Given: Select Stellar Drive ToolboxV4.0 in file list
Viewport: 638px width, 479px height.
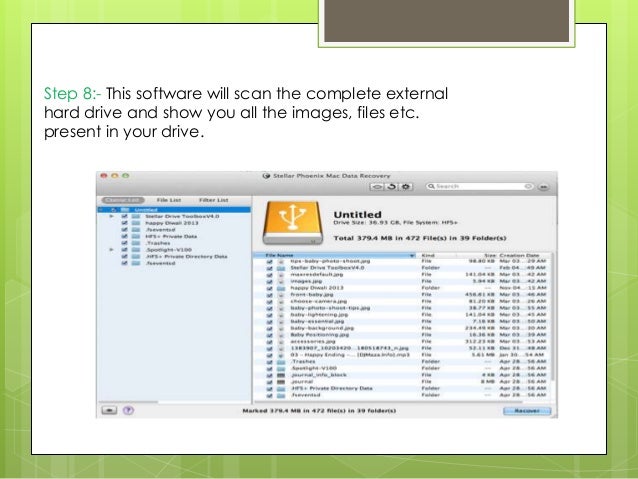Looking at the screenshot, I should point(402,268).
